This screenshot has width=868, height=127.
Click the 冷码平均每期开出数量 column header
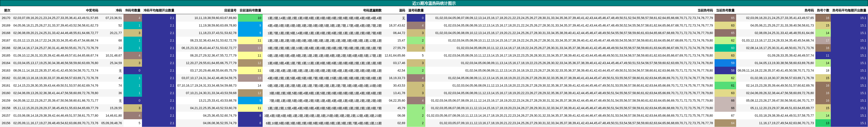point(159,10)
